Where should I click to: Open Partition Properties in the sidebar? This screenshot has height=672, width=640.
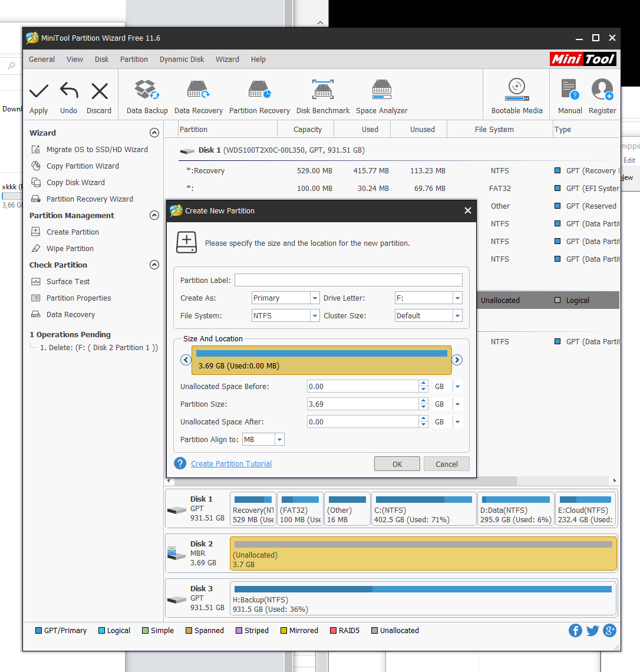point(71,298)
